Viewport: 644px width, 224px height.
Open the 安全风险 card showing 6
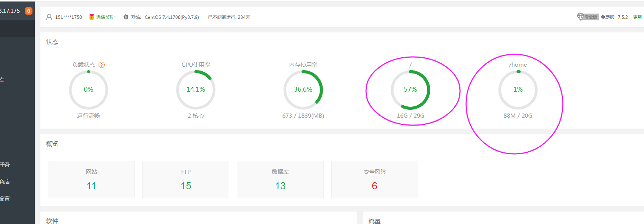pos(375,180)
